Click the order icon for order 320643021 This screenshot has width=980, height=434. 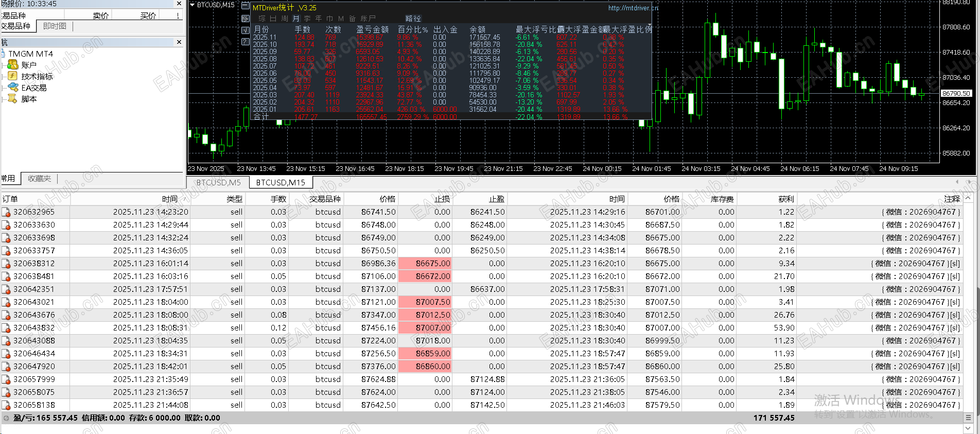[x=6, y=302]
